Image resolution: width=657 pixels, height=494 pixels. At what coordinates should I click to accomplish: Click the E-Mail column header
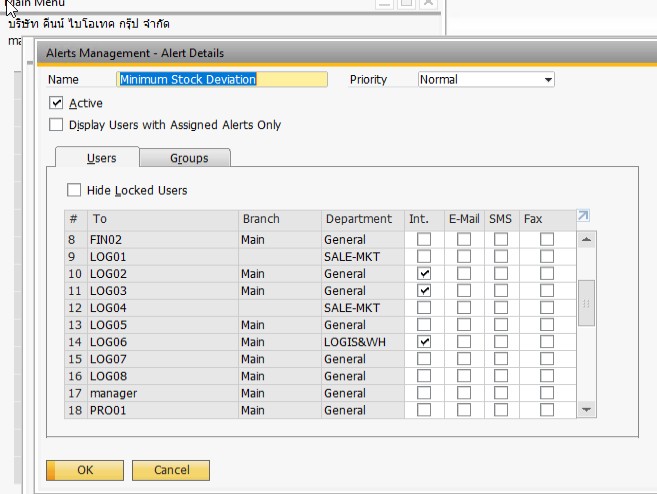point(464,219)
